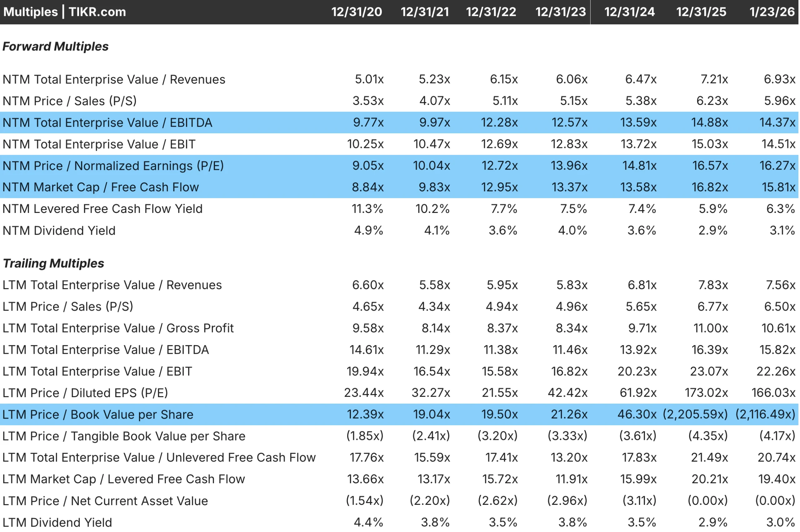Select the LTM Price / Diluted EPS (P/E) label
800x532 pixels.
(87, 392)
